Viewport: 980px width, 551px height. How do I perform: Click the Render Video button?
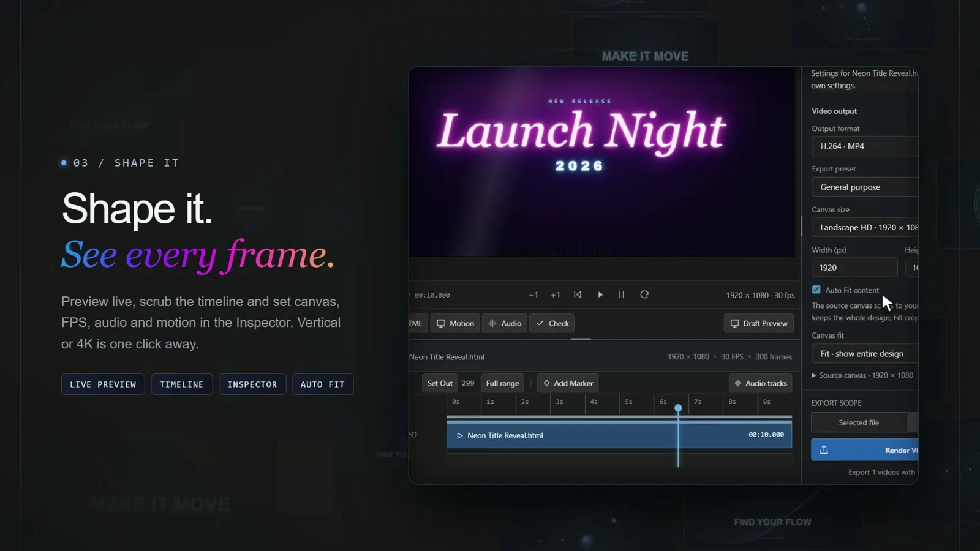pyautogui.click(x=865, y=450)
